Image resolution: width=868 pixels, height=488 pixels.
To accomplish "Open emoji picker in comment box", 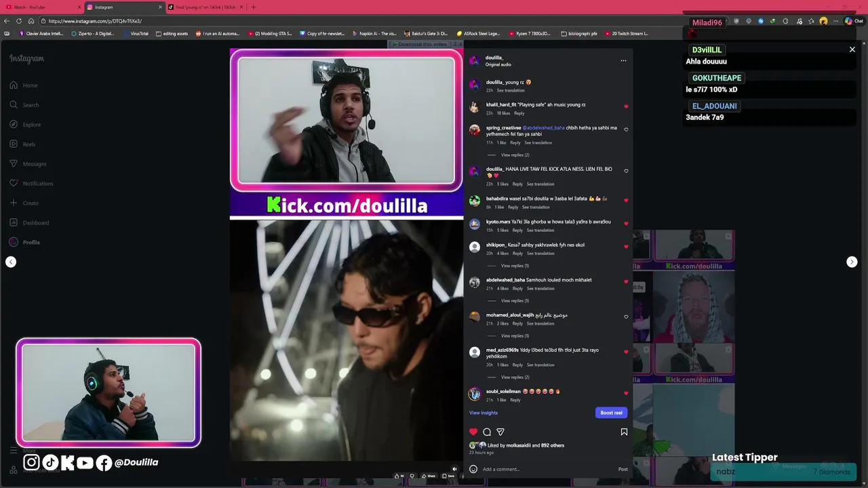I will pos(473,469).
